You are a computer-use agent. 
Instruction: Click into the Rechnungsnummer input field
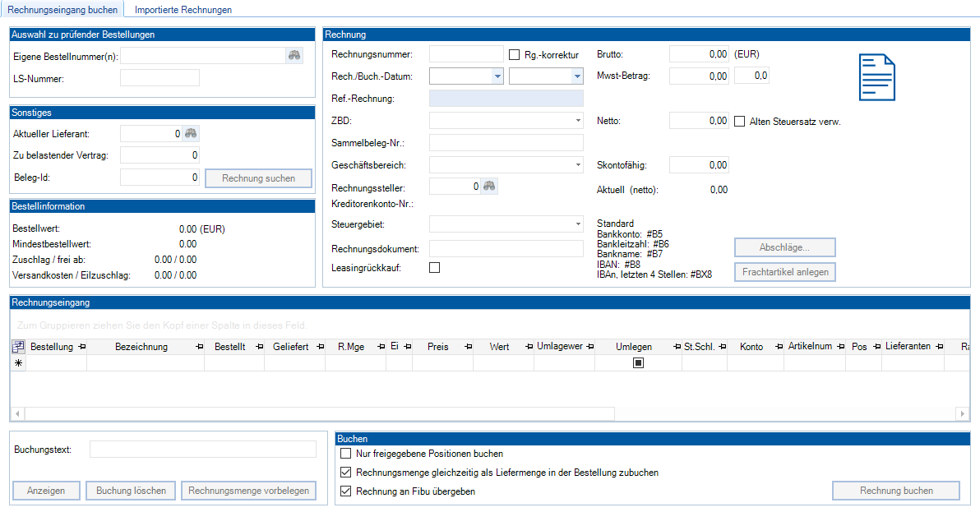pyautogui.click(x=466, y=54)
